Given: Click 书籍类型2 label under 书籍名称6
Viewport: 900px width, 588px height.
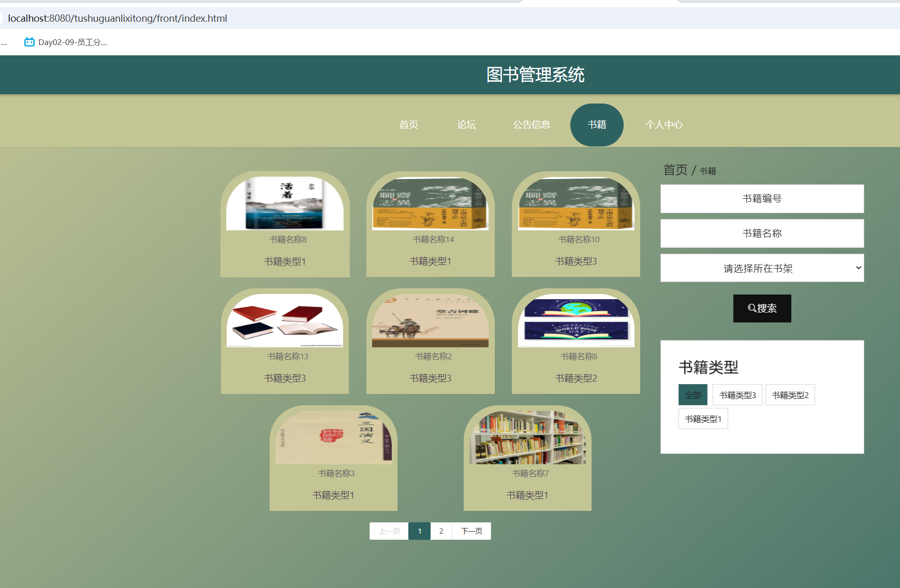Looking at the screenshot, I should pyautogui.click(x=576, y=379).
